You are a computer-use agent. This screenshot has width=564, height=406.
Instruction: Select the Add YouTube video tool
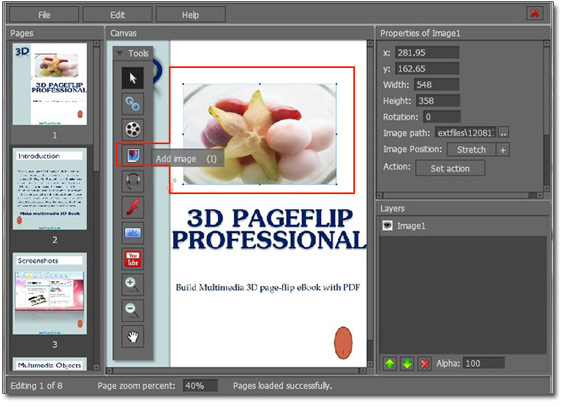133,259
